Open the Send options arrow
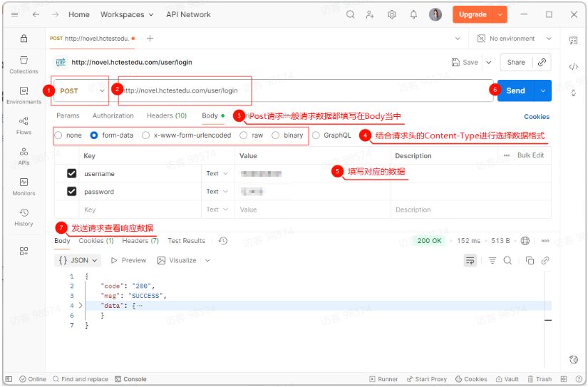 click(x=542, y=91)
